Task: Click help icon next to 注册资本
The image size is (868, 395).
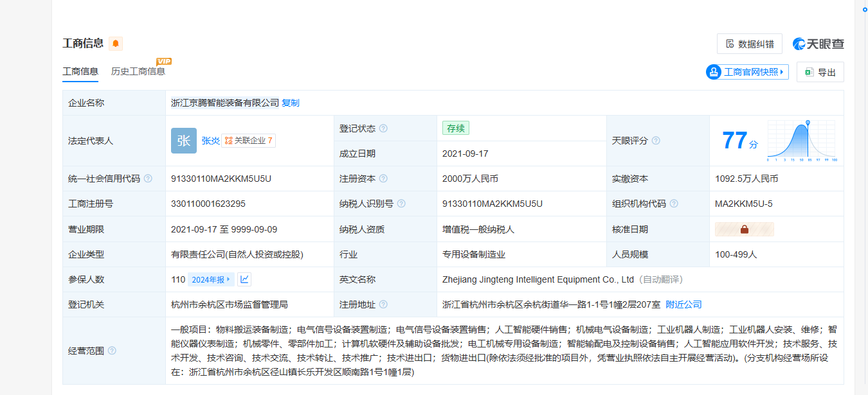Action: coord(383,179)
